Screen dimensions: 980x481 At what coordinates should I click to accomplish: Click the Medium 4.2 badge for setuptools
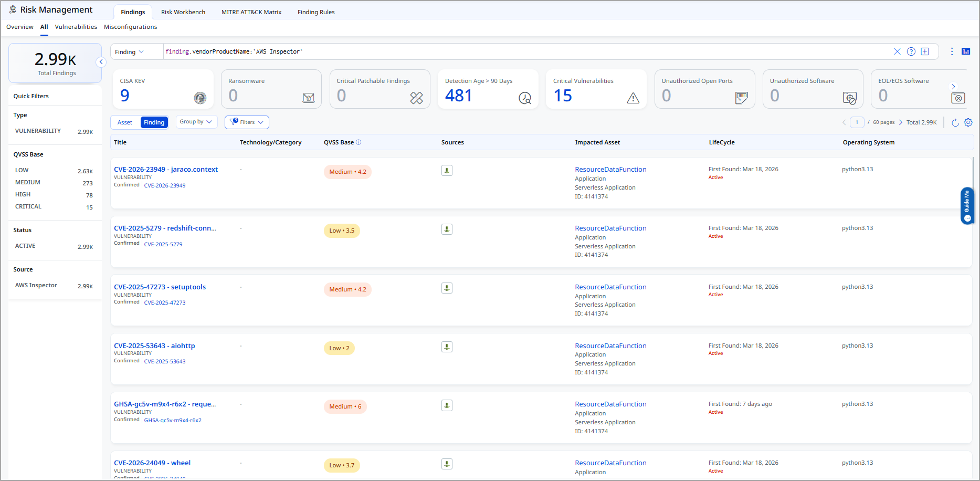click(347, 289)
